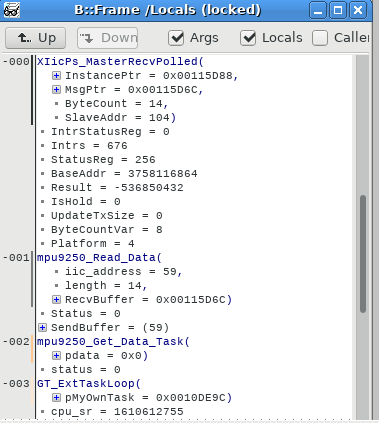Select BaseAddr = 3758116864 variable
Image resolution: width=379 pixels, height=423 pixels.
click(124, 174)
